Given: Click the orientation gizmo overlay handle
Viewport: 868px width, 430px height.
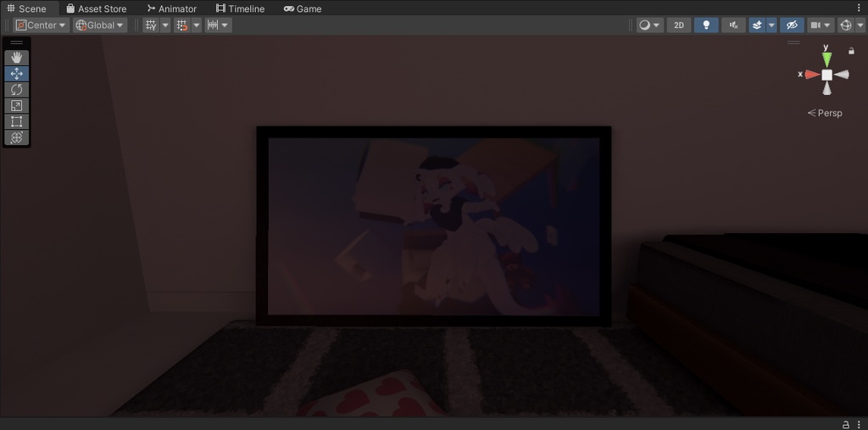Looking at the screenshot, I should click(793, 42).
